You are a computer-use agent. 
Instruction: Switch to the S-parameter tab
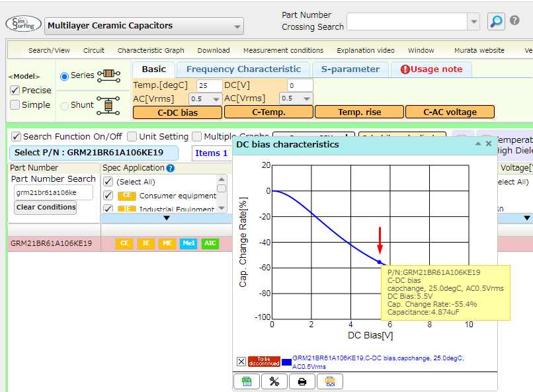click(350, 69)
